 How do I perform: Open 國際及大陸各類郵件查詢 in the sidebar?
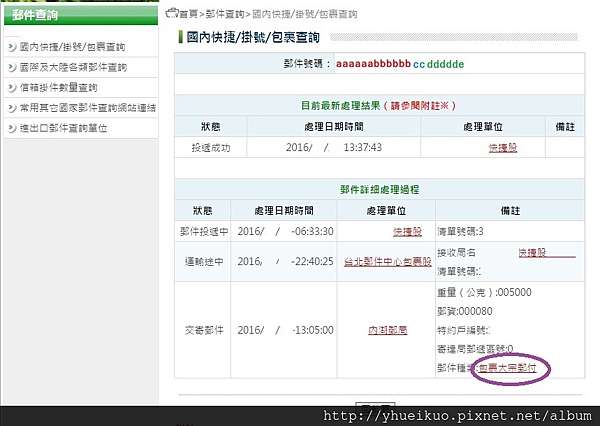click(73, 67)
